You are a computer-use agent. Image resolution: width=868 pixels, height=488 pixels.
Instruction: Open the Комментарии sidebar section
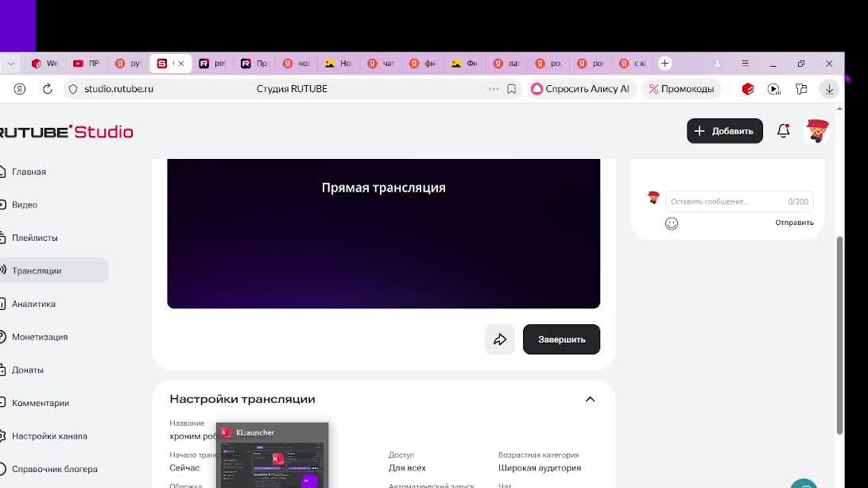pos(40,403)
